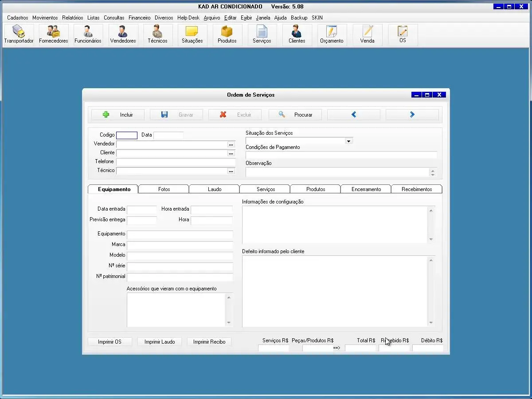Click the Codigo input field
This screenshot has width=532, height=399.
(x=127, y=136)
